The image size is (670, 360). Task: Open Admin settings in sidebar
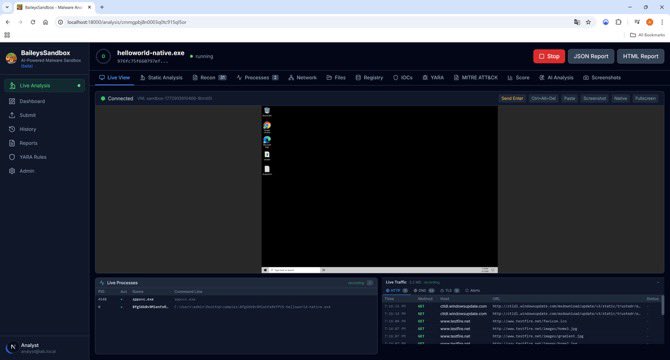click(x=44, y=171)
